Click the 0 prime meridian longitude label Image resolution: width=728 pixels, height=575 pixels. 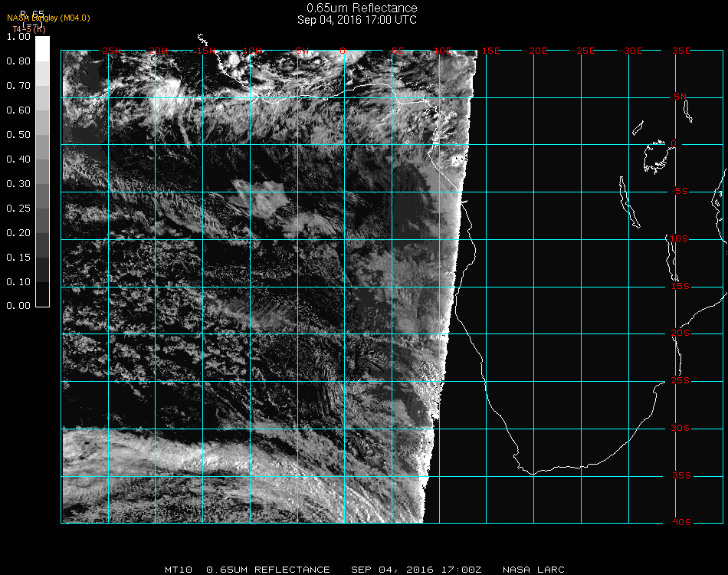(343, 51)
